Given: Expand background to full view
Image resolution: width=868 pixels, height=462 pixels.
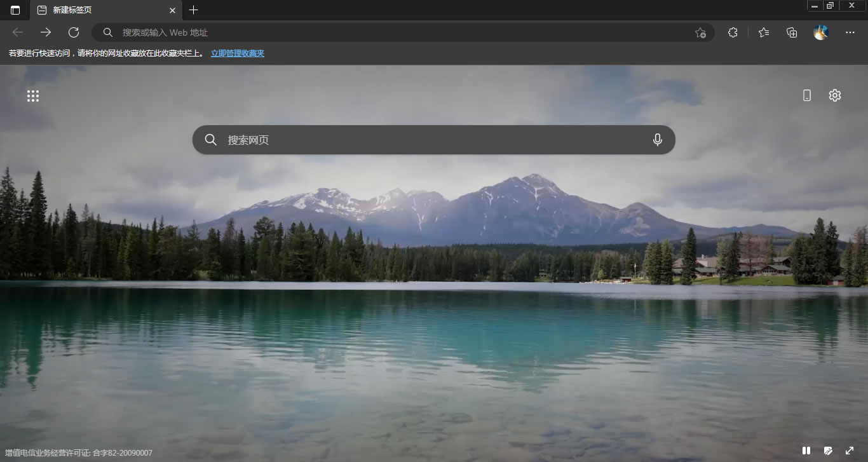Looking at the screenshot, I should 850,451.
